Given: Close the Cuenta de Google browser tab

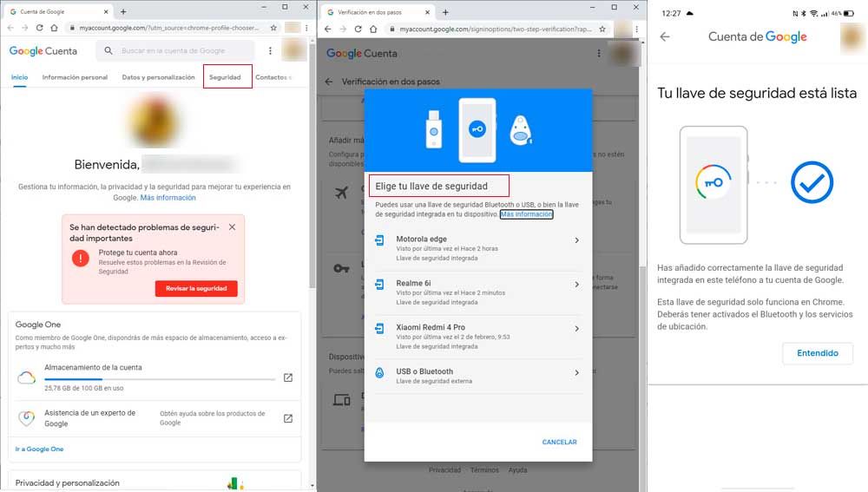Looking at the screenshot, I should [x=106, y=11].
